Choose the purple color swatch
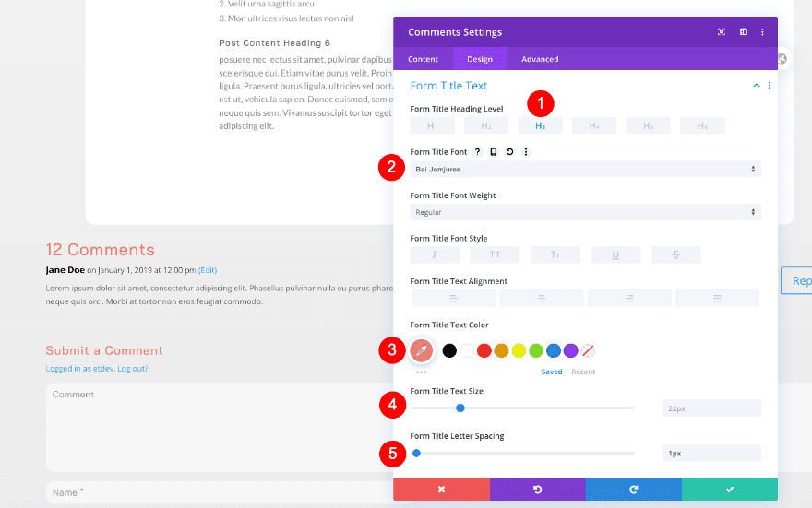Viewport: 812px width, 508px height. [570, 350]
